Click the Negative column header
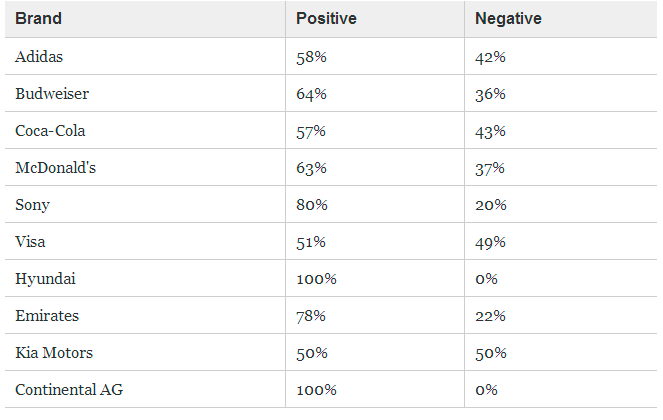Screen dimensions: 663x420 [508, 19]
